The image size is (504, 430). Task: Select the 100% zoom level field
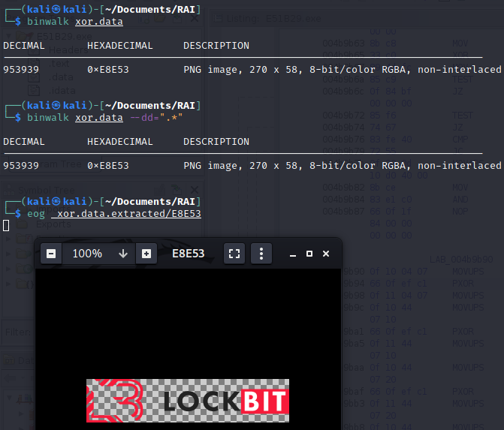99,254
